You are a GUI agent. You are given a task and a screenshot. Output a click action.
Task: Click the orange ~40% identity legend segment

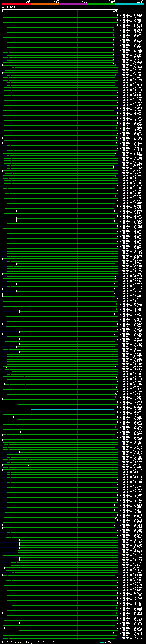45,4
